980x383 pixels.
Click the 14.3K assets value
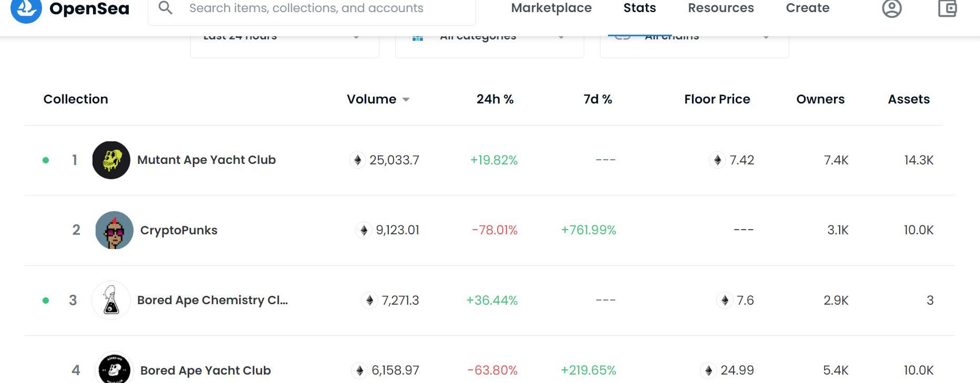point(919,160)
